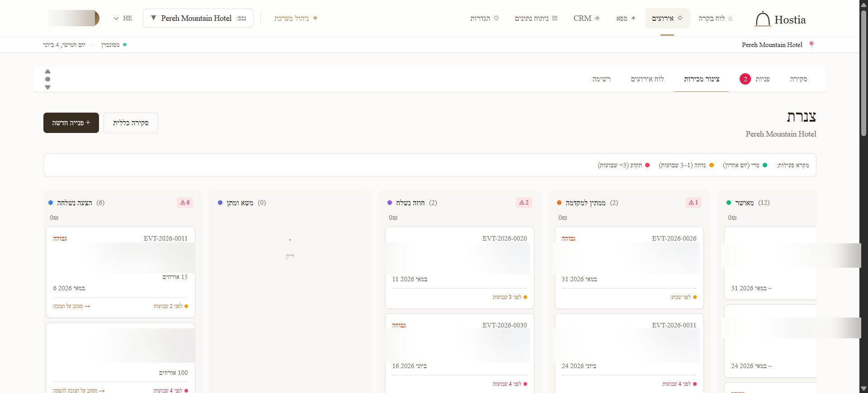Viewport: 868px width, 393px height.
Task: Open the הגדרות settings menu
Action: pos(485,18)
